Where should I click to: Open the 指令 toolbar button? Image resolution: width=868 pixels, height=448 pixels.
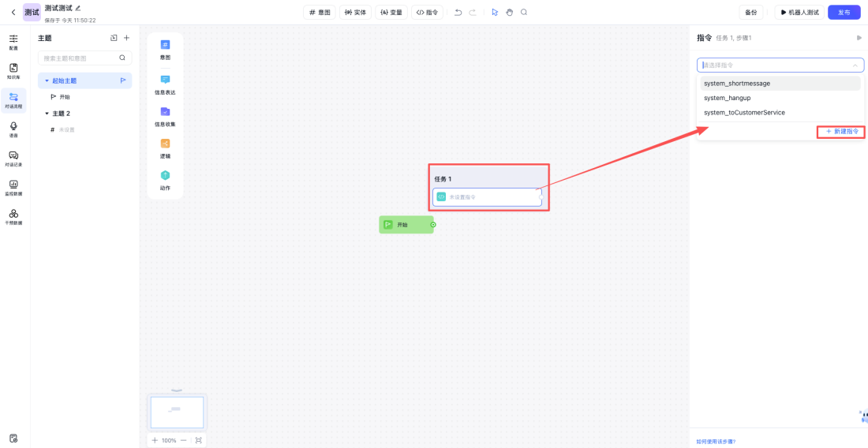[x=427, y=12]
